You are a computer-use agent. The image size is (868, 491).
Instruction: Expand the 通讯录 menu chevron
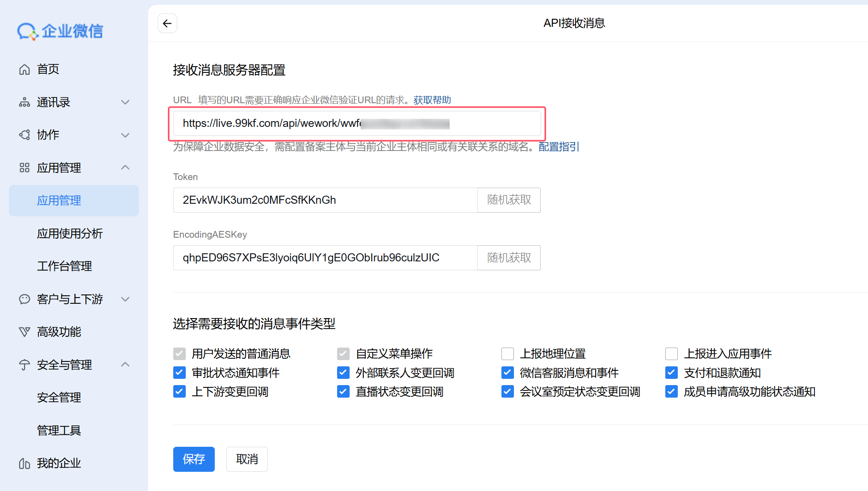(125, 102)
